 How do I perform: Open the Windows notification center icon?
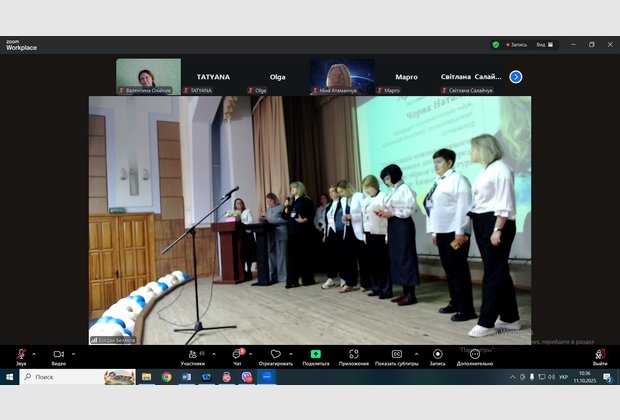[607, 377]
